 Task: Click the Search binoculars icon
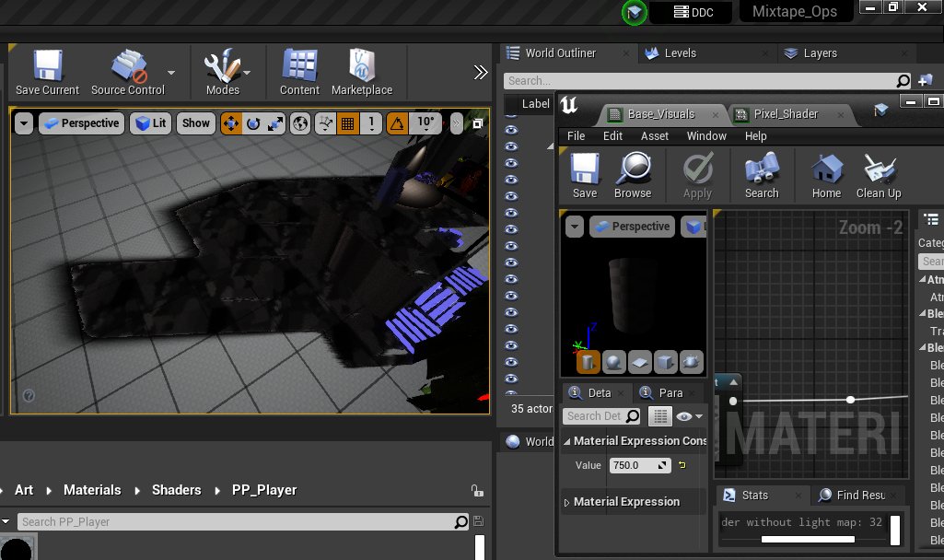pos(762,175)
